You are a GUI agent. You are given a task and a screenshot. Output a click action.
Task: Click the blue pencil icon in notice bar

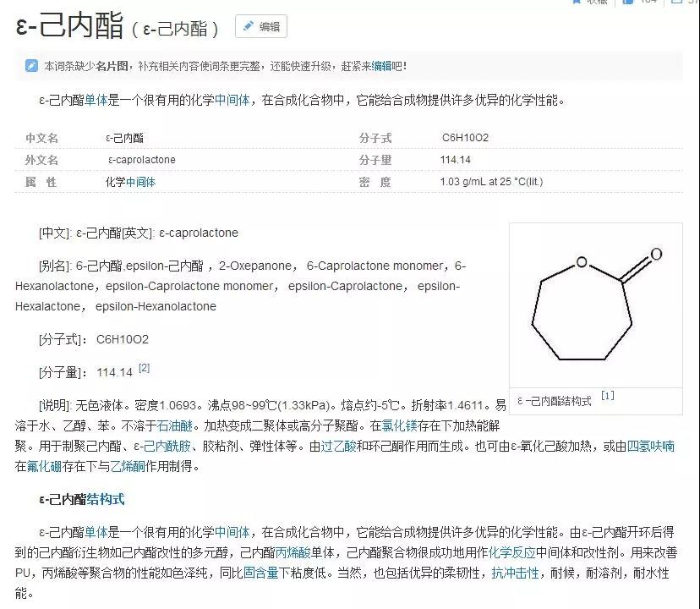31,66
